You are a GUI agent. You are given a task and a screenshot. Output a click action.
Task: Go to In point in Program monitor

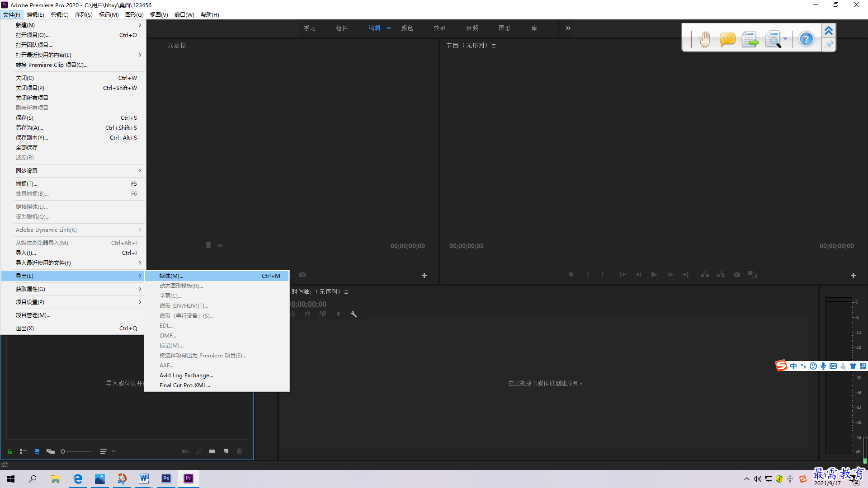(623, 275)
